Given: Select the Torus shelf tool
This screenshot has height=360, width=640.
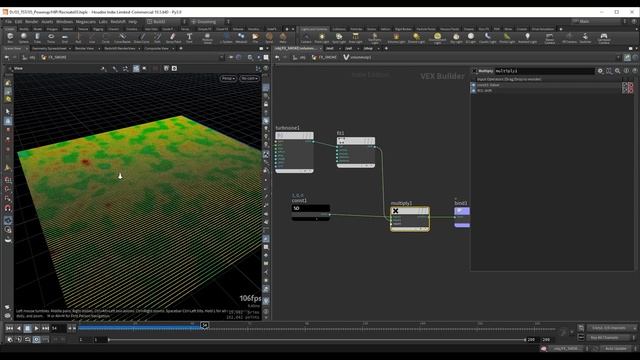Looking at the screenshot, I should point(51,38).
